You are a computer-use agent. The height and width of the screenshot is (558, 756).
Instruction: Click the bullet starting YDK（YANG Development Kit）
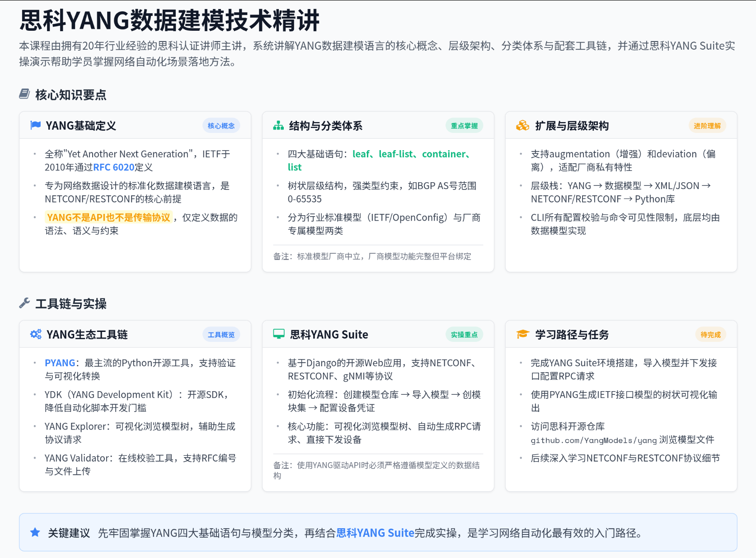(x=136, y=401)
